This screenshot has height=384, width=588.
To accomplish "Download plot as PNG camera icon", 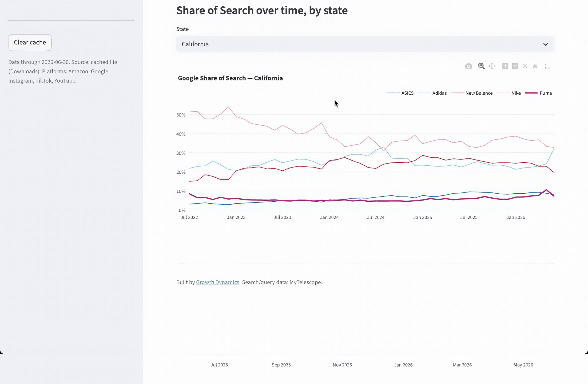I will pyautogui.click(x=468, y=66).
